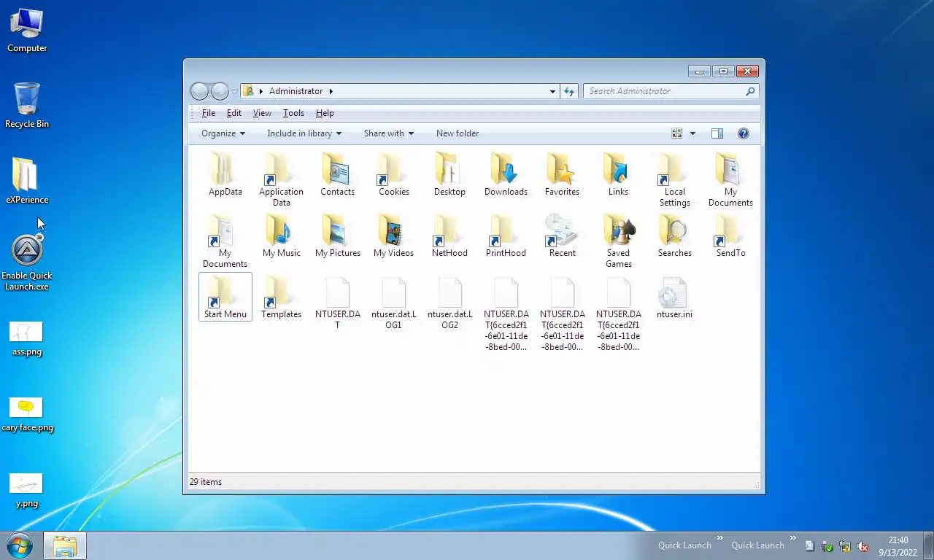Select the Links folder

[618, 174]
